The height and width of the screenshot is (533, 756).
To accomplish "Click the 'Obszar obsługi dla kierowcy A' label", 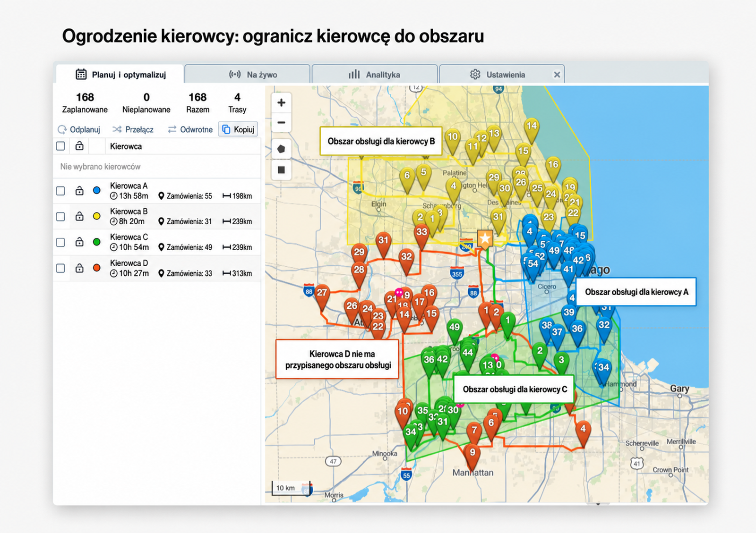I will [x=636, y=292].
